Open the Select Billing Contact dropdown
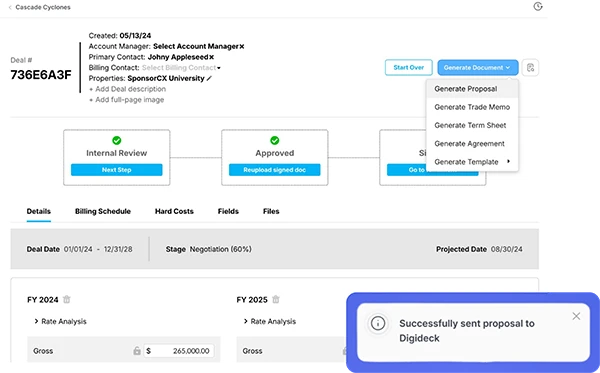Screen dimensions: 600x373 (x=181, y=68)
